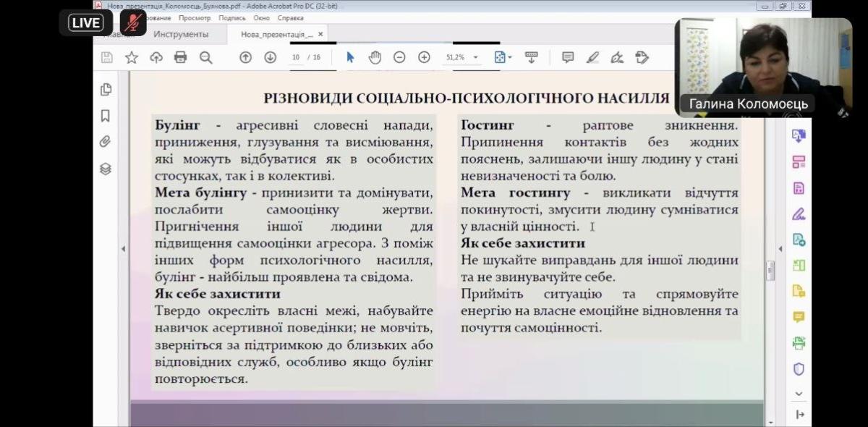868x427 pixels.
Task: Click the zoom in plus button
Action: pos(424,57)
